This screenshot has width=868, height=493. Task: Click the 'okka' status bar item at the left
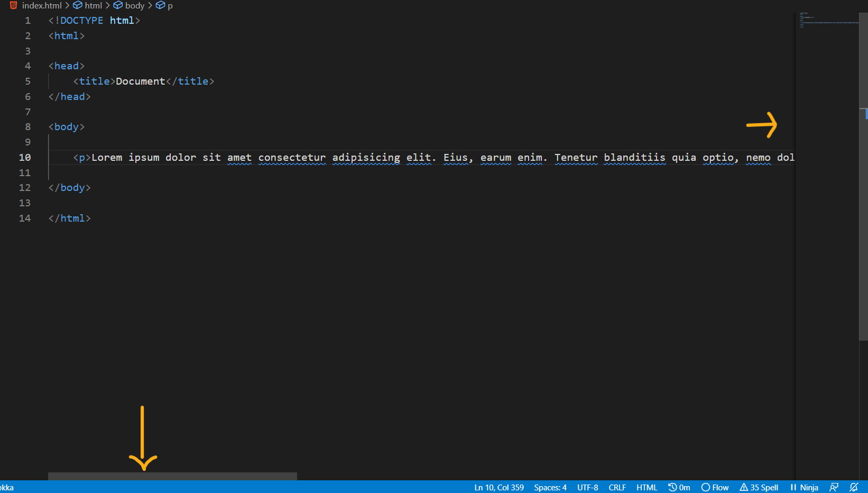tap(7, 487)
